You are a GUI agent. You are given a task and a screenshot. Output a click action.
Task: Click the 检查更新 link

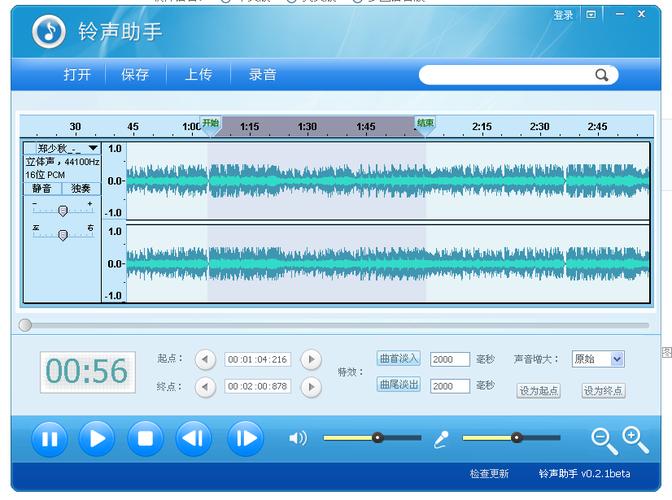point(489,473)
